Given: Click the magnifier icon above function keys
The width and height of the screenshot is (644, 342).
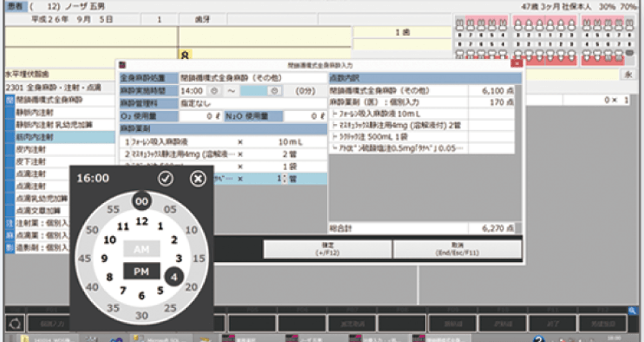Looking at the screenshot, I should point(633,311).
